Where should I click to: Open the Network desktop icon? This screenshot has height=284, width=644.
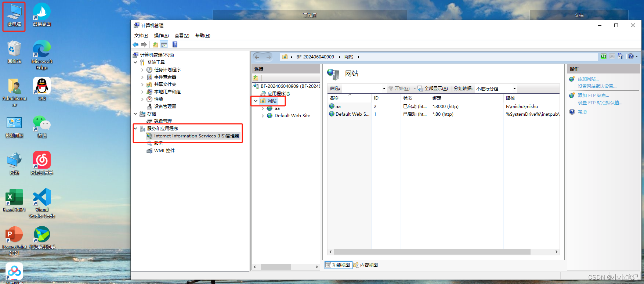[14, 163]
